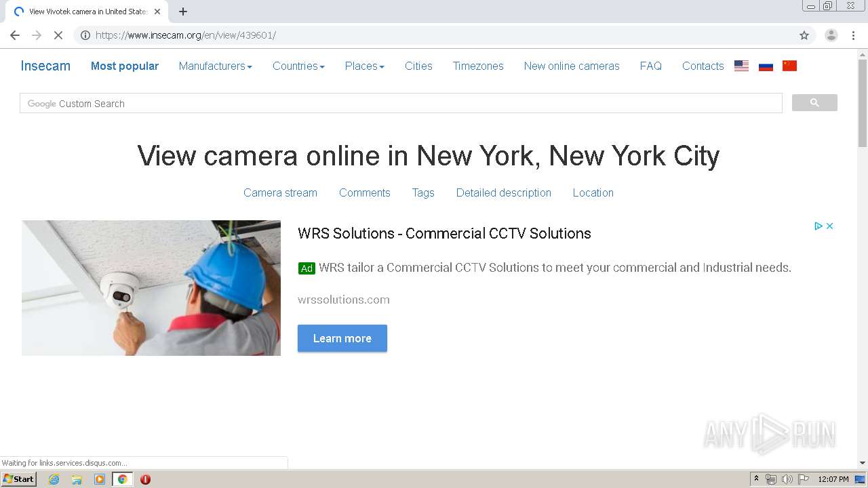View site information icon in address bar
This screenshot has width=868, height=488.
point(85,35)
